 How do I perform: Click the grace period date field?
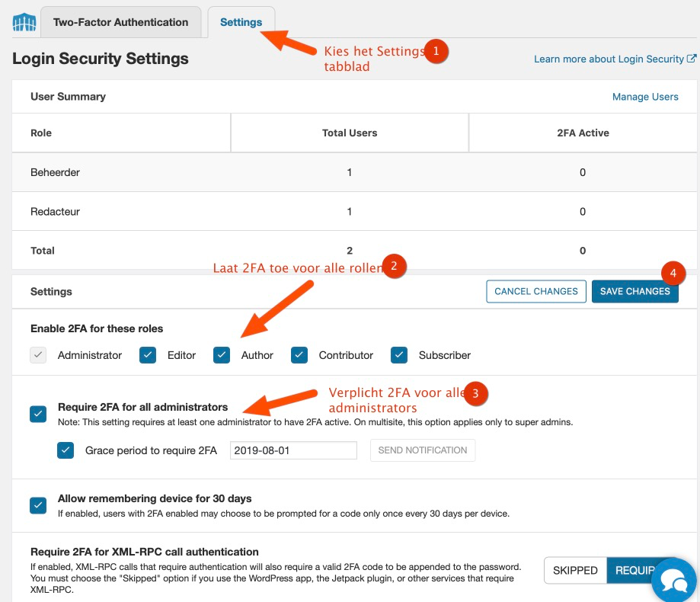[x=293, y=450]
